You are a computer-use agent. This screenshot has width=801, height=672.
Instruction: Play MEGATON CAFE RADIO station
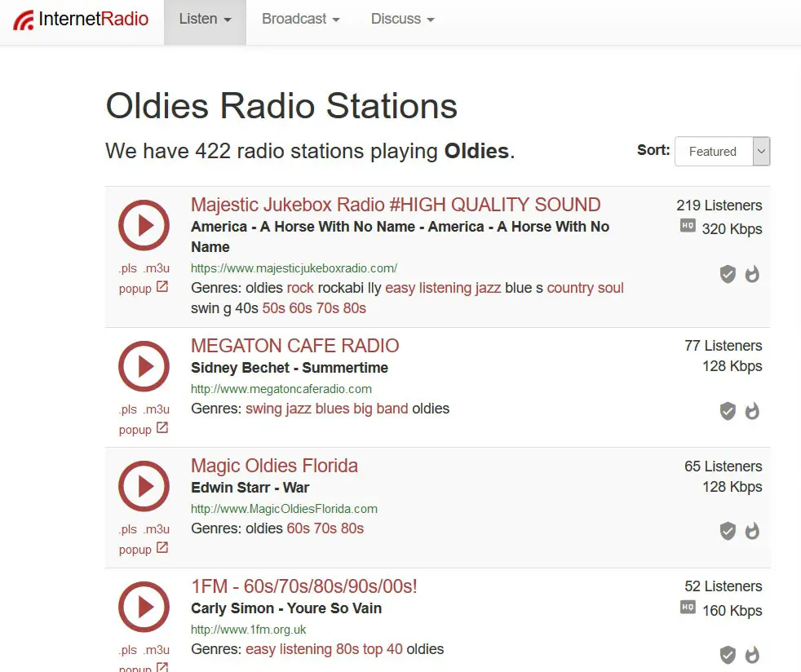click(x=144, y=366)
